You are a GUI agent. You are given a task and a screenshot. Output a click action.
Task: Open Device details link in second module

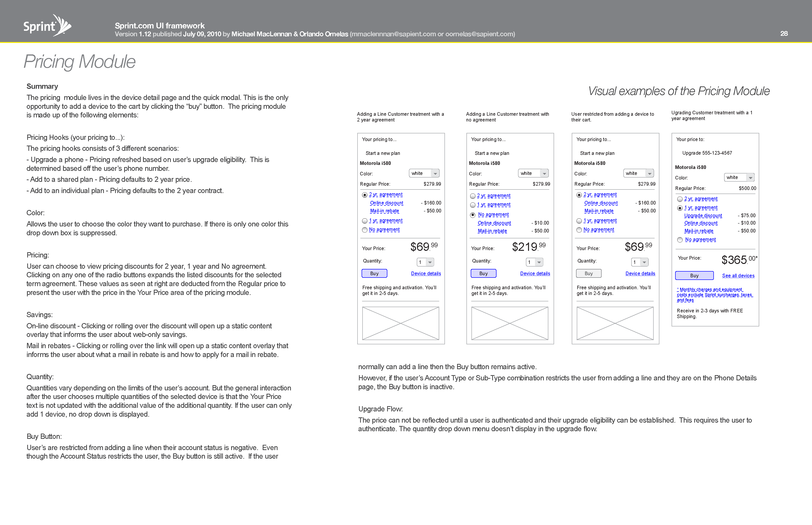[535, 273]
